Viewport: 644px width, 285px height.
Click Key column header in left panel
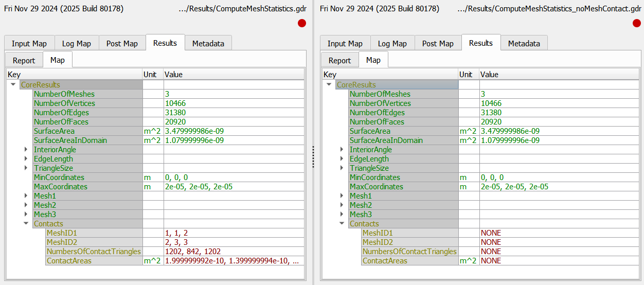point(74,75)
